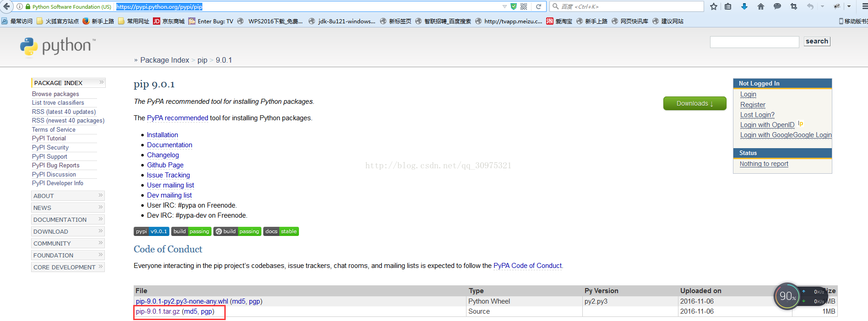Open 京东商城 bookmark

click(168, 21)
